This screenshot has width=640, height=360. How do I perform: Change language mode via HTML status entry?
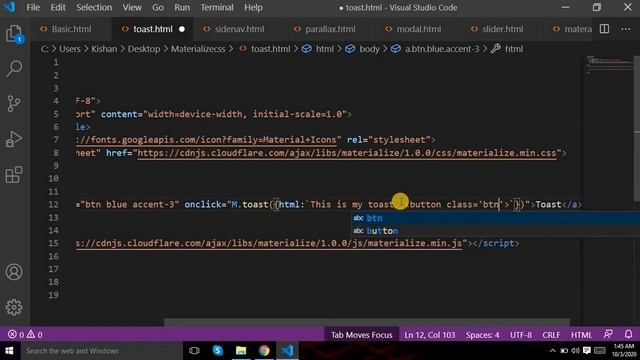tap(581, 335)
